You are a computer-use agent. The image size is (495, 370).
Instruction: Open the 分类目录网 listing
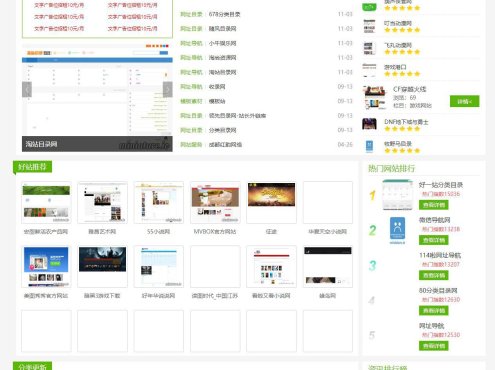tap(222, 130)
